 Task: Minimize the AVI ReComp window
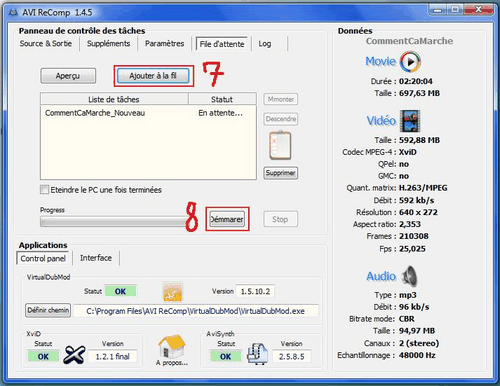tap(438, 10)
